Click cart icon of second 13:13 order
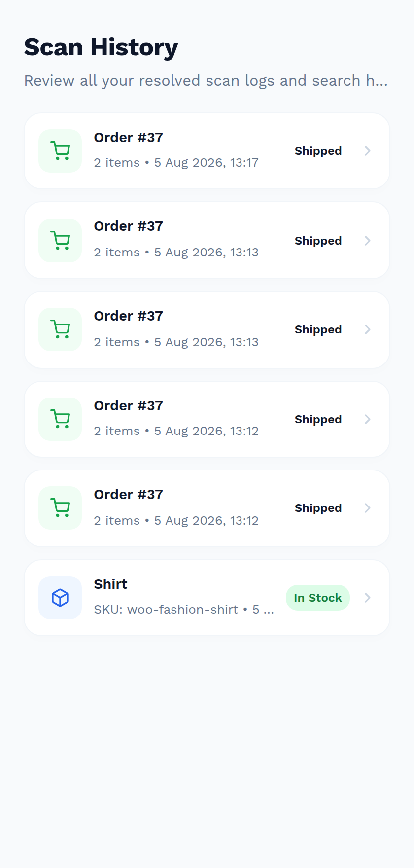The image size is (414, 868). [60, 329]
